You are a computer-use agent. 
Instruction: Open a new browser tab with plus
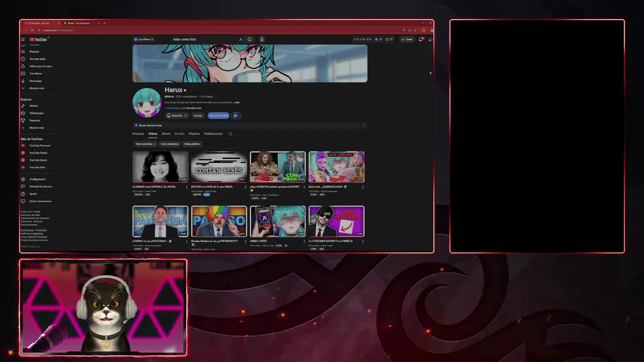(x=104, y=23)
